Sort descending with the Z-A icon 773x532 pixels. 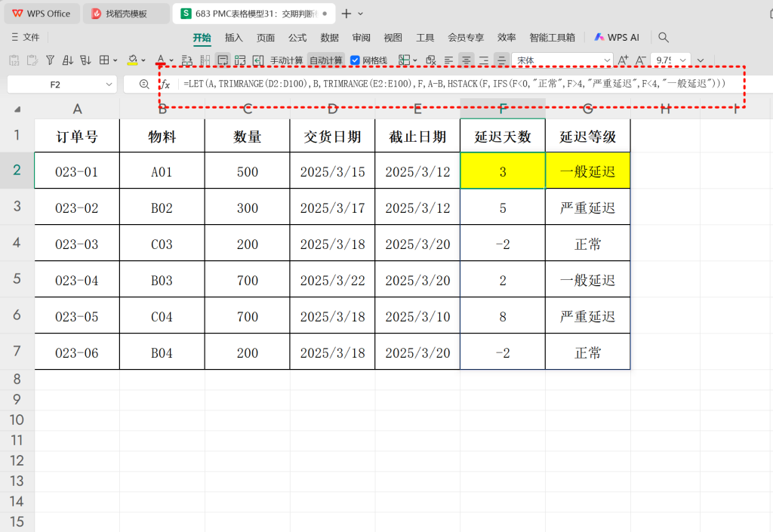click(x=86, y=60)
